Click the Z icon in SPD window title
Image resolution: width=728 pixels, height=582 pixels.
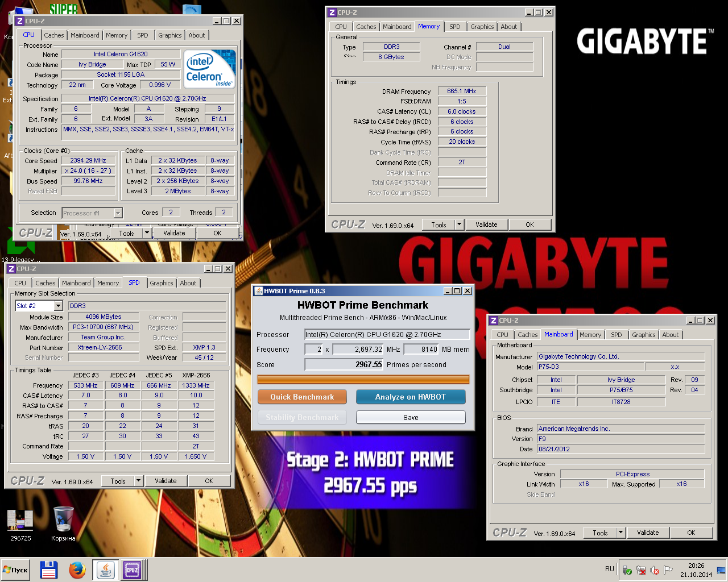pyautogui.click(x=11, y=268)
